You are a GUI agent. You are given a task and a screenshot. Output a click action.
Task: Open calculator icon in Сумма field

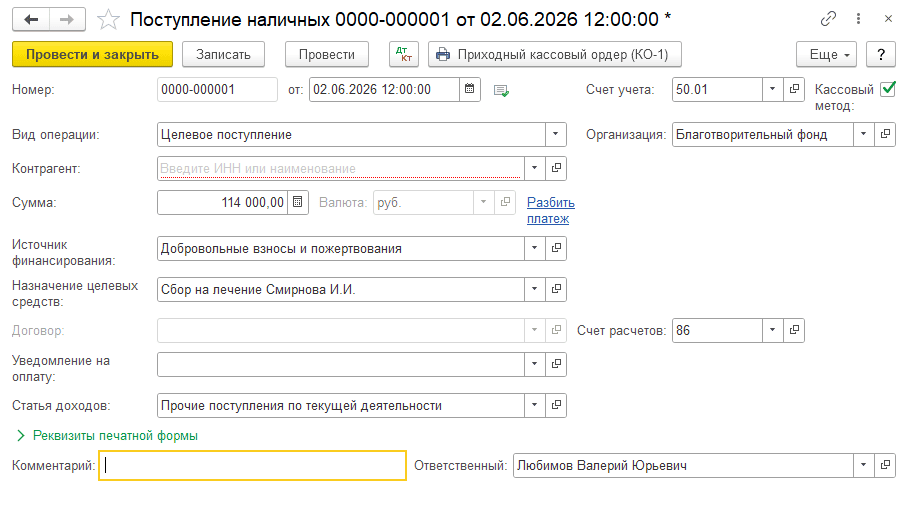pyautogui.click(x=298, y=202)
